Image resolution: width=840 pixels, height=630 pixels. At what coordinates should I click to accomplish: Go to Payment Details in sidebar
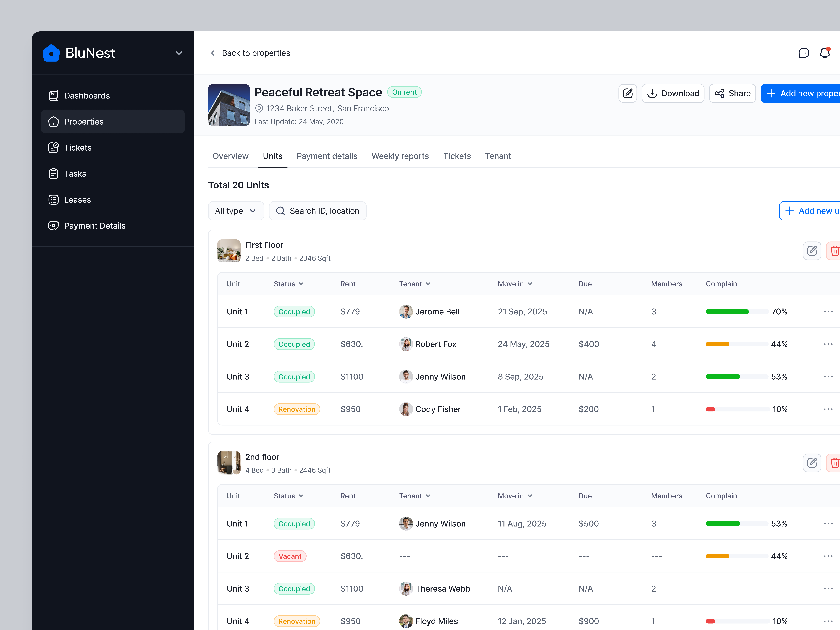coord(94,226)
